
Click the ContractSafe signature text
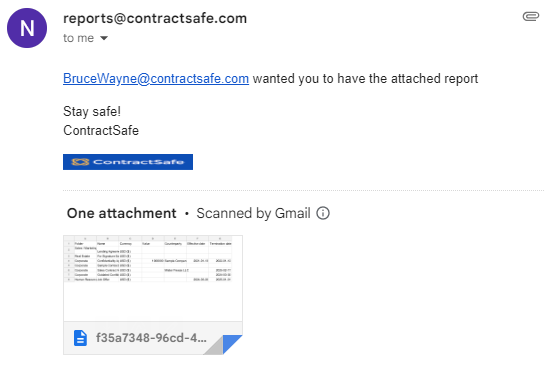(x=101, y=131)
